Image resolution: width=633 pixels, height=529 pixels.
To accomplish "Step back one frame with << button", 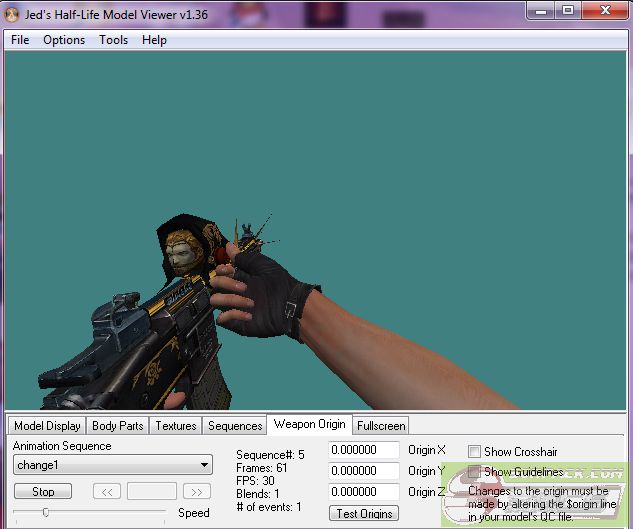I will point(107,491).
